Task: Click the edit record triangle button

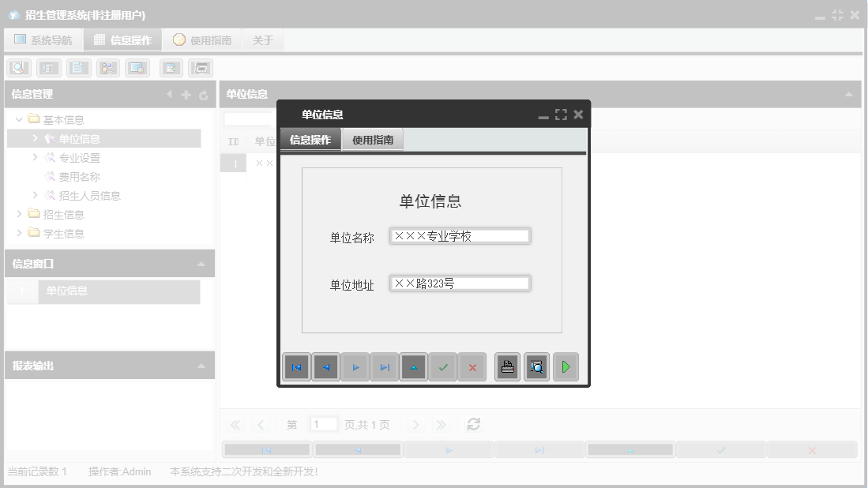Action: [414, 366]
